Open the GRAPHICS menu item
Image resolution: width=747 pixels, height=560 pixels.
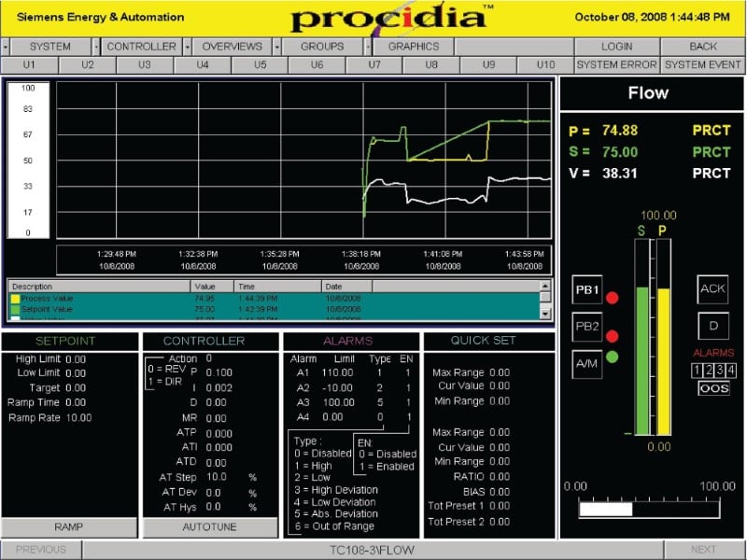click(414, 45)
